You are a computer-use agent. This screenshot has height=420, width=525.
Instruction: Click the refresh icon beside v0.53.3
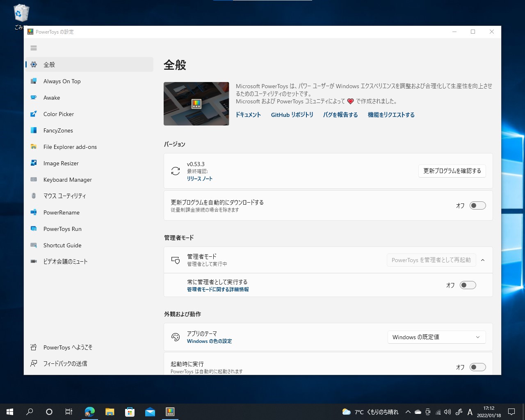point(176,171)
